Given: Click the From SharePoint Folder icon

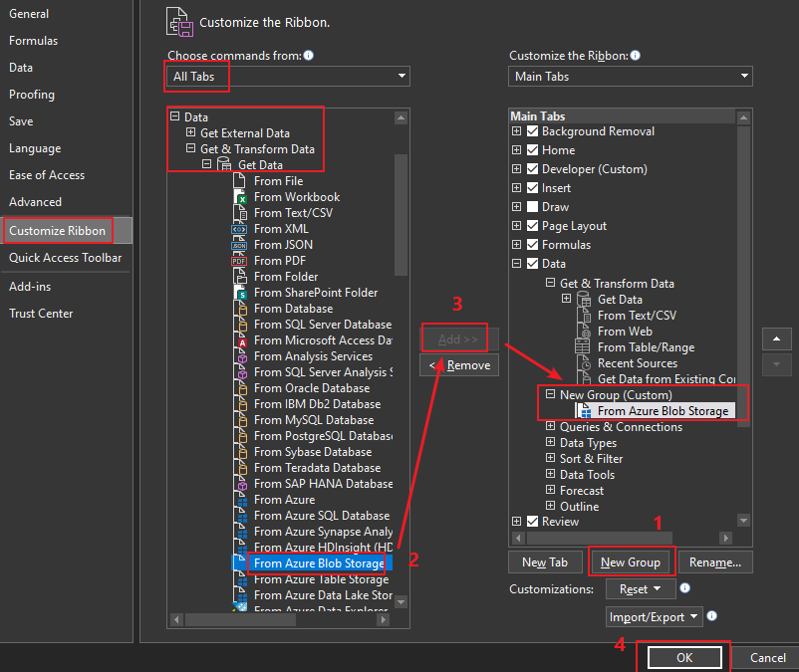Looking at the screenshot, I should (239, 293).
